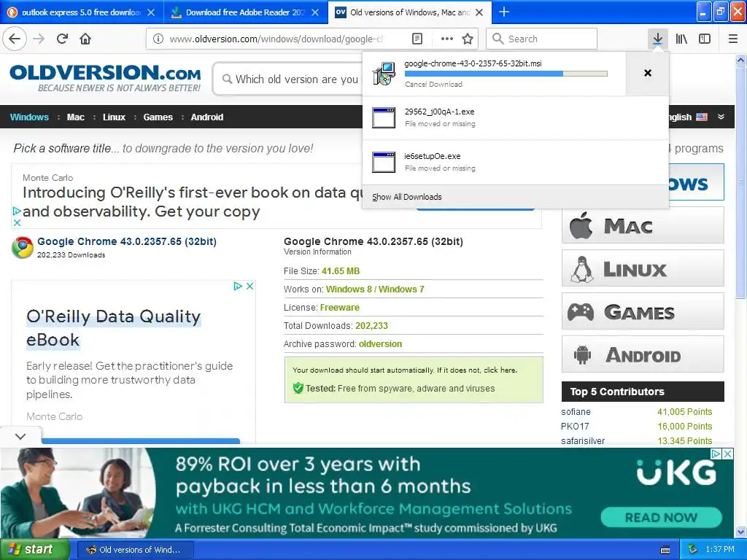Click the network system tray icon
Screen dimensions: 747x560
pos(693,550)
